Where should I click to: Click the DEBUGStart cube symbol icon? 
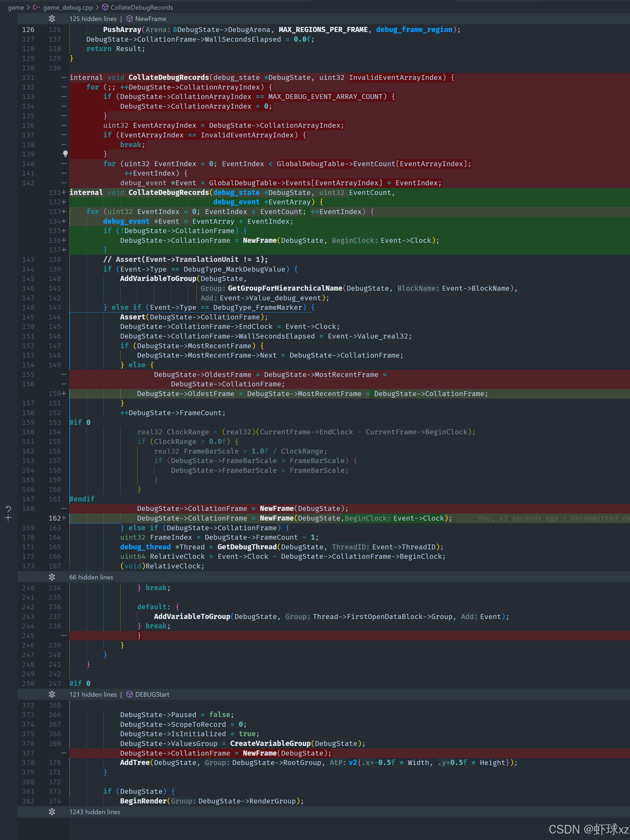(130, 694)
